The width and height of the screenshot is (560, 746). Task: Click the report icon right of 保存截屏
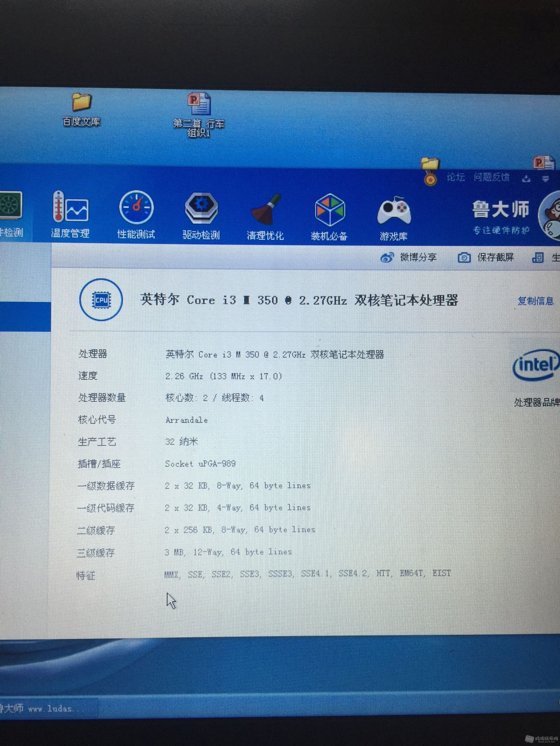click(x=537, y=258)
